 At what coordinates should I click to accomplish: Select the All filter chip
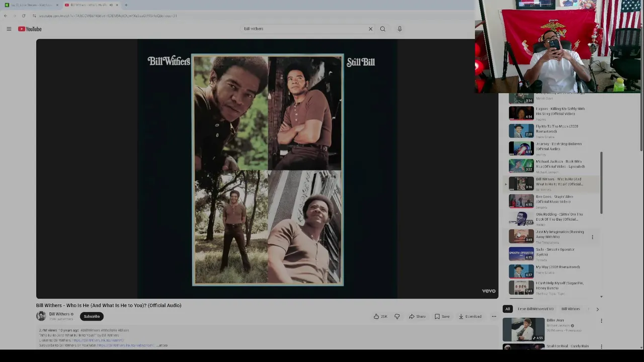(508, 309)
